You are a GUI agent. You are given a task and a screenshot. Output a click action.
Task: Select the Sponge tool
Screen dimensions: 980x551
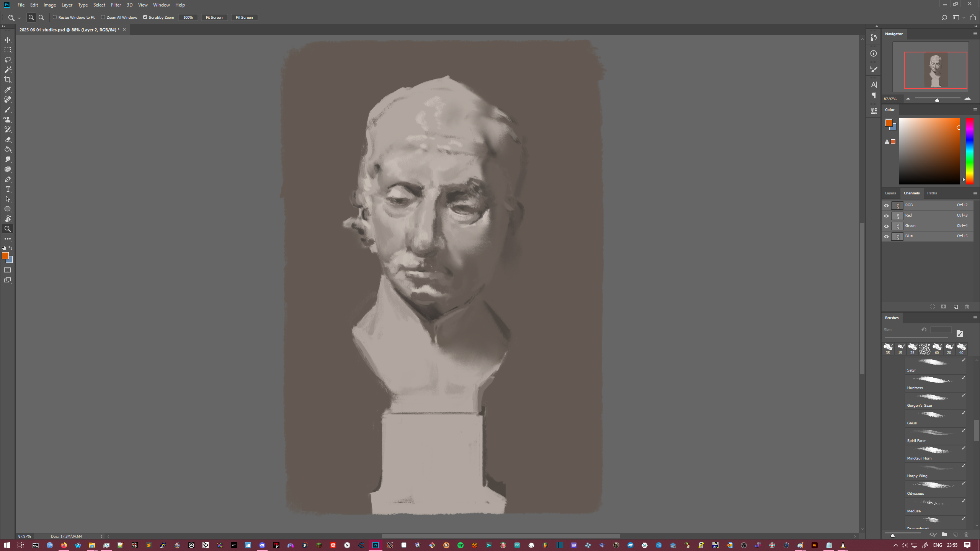coord(8,169)
